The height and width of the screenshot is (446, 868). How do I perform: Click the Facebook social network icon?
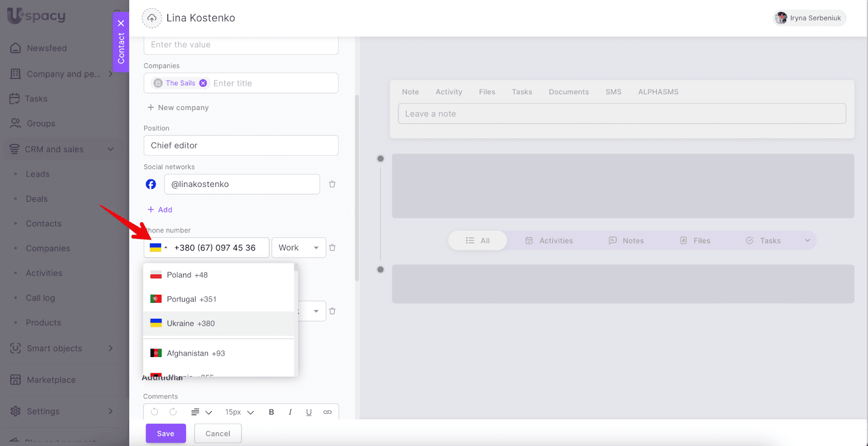151,184
